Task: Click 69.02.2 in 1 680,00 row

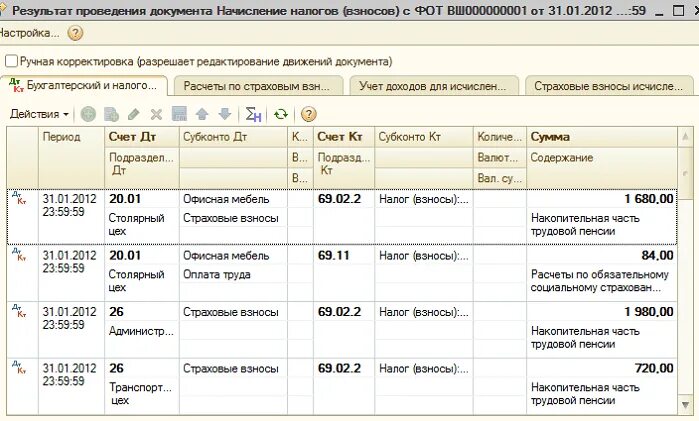Action: (344, 199)
